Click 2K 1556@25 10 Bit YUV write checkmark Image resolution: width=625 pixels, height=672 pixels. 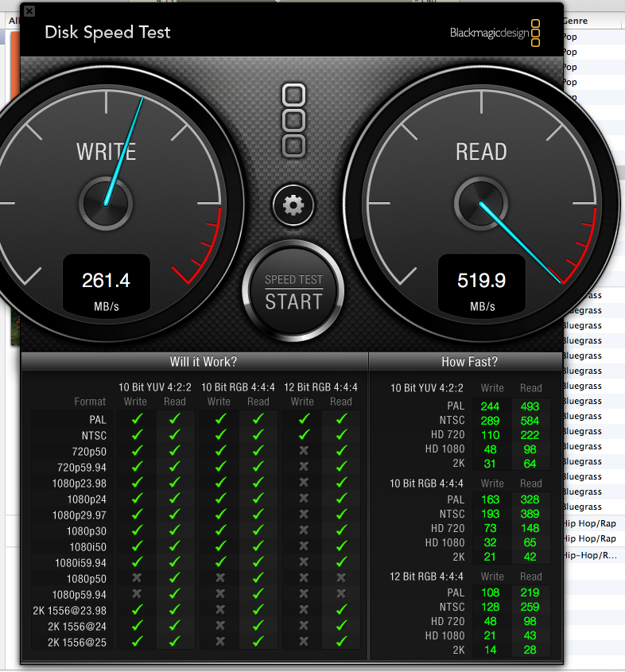137,641
